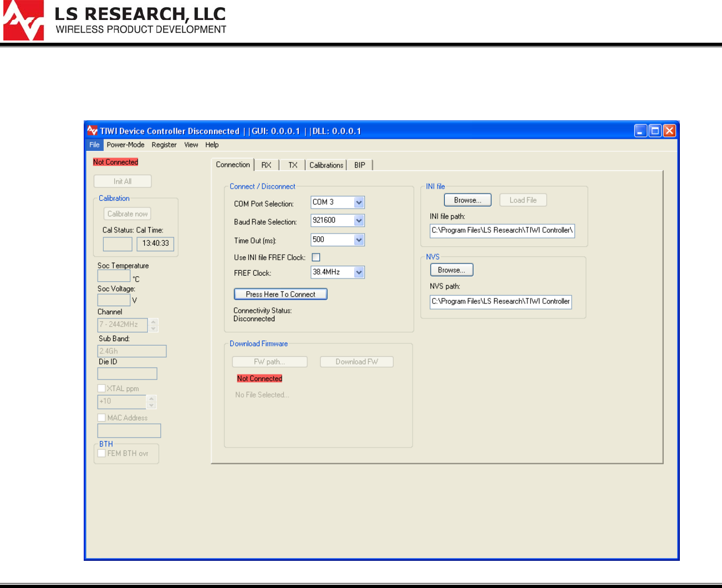Click the empty Cal Status field
722x588 pixels.
click(x=118, y=244)
